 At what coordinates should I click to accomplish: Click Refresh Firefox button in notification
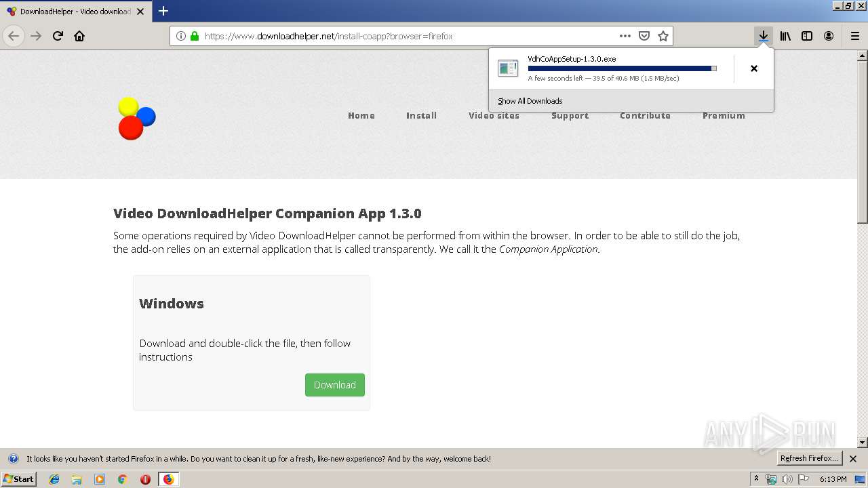tap(809, 459)
